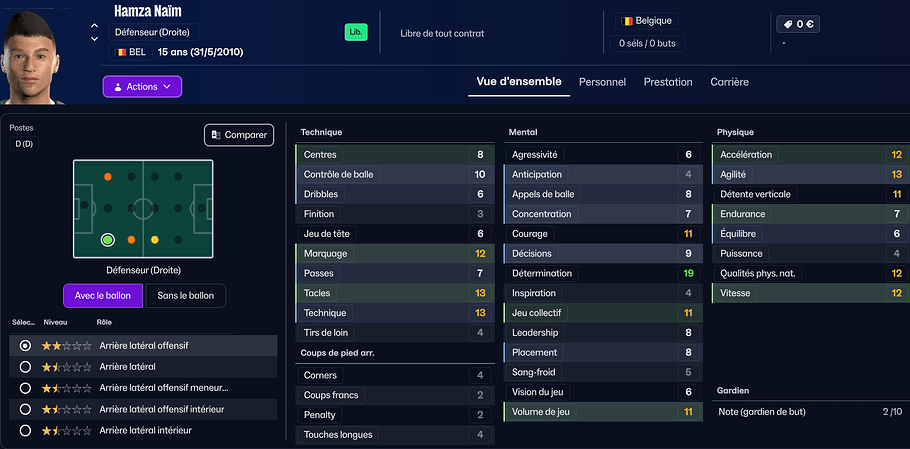Switch to the Personnel tab
The image size is (910, 449).
pos(602,82)
